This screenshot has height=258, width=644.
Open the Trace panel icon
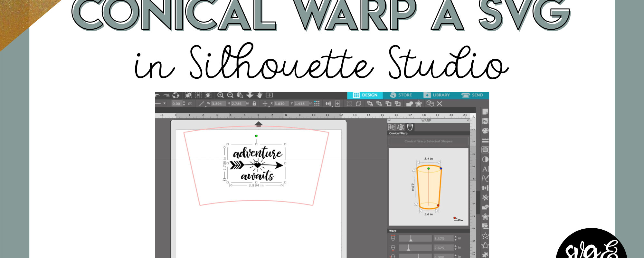(485, 150)
